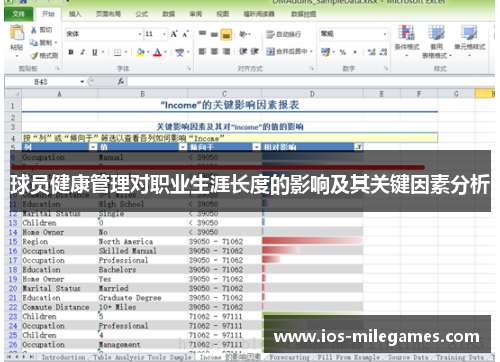The height and width of the screenshot is (362, 500).
Task: Click the 文 phonetic guide icon
Action: 180,52
